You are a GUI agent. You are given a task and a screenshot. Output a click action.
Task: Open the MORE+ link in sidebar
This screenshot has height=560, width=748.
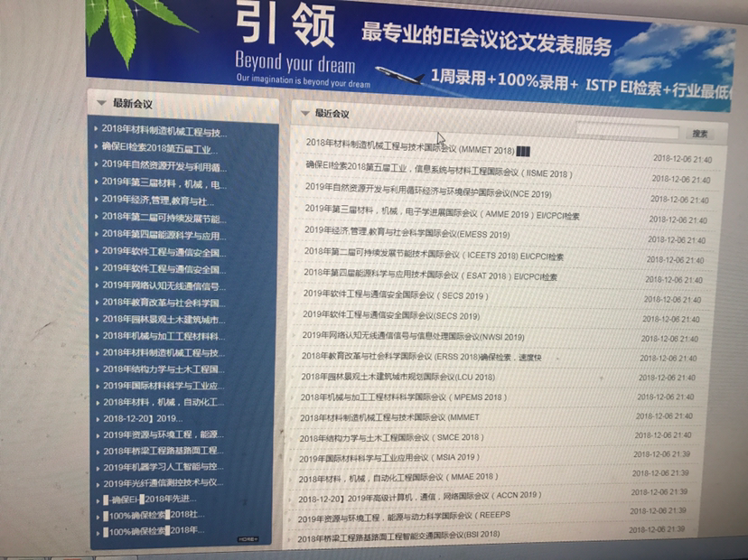coord(248,539)
